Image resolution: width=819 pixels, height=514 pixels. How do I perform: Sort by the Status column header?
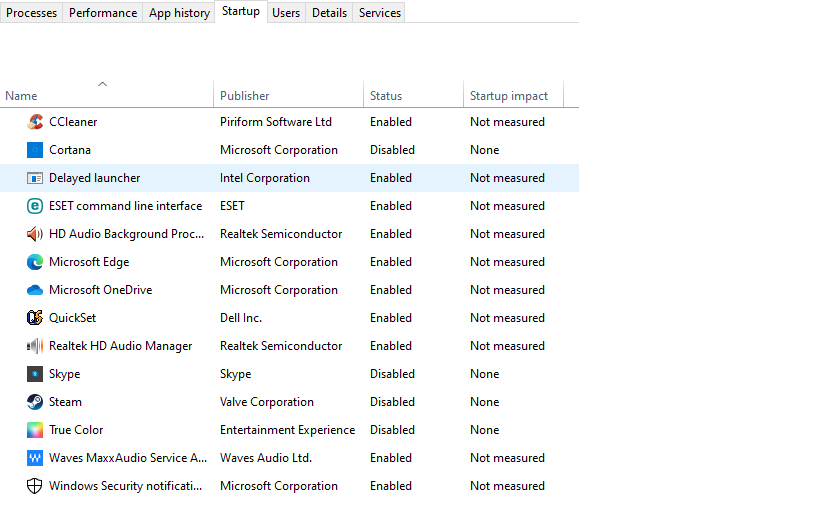coord(413,96)
